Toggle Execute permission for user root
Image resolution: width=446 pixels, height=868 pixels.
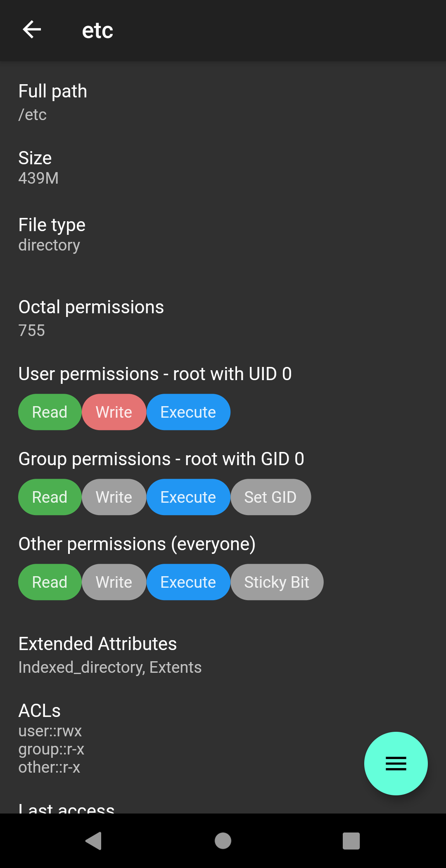(x=188, y=412)
